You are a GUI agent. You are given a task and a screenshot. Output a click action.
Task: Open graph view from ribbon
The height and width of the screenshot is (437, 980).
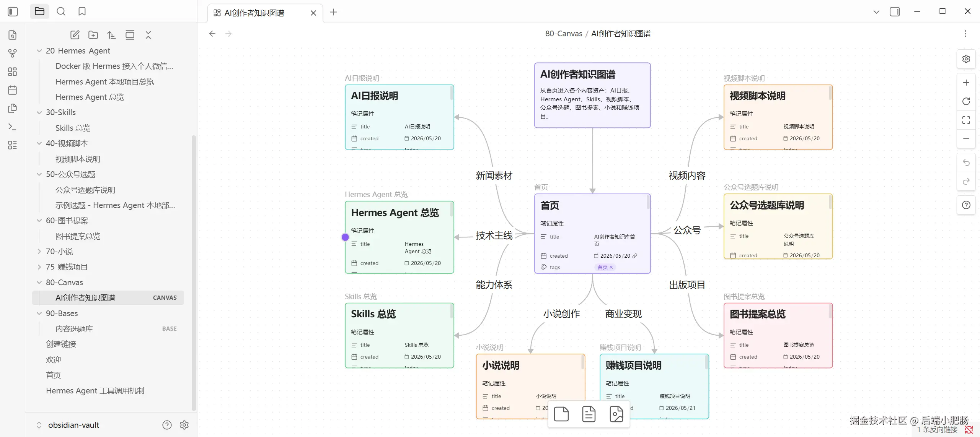(x=12, y=54)
